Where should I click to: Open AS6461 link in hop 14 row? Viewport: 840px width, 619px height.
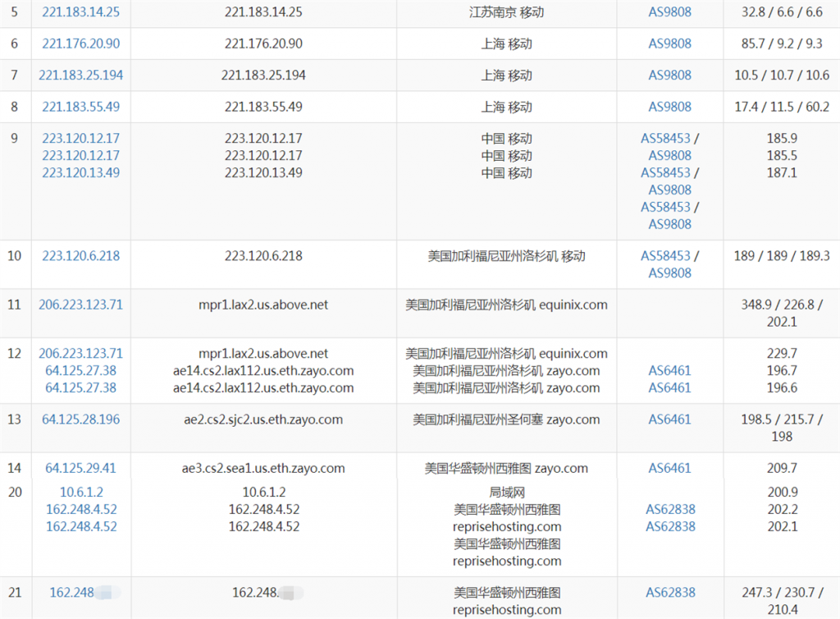tap(669, 468)
